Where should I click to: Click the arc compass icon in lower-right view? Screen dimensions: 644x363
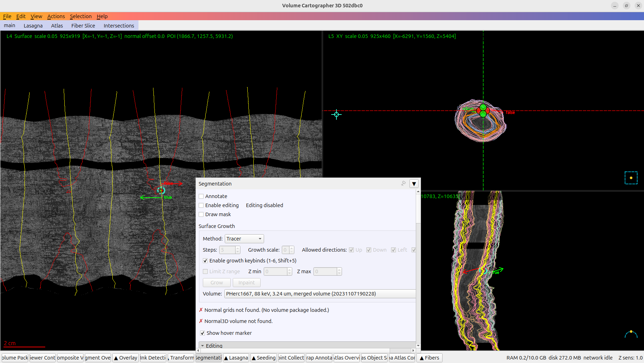(x=631, y=334)
